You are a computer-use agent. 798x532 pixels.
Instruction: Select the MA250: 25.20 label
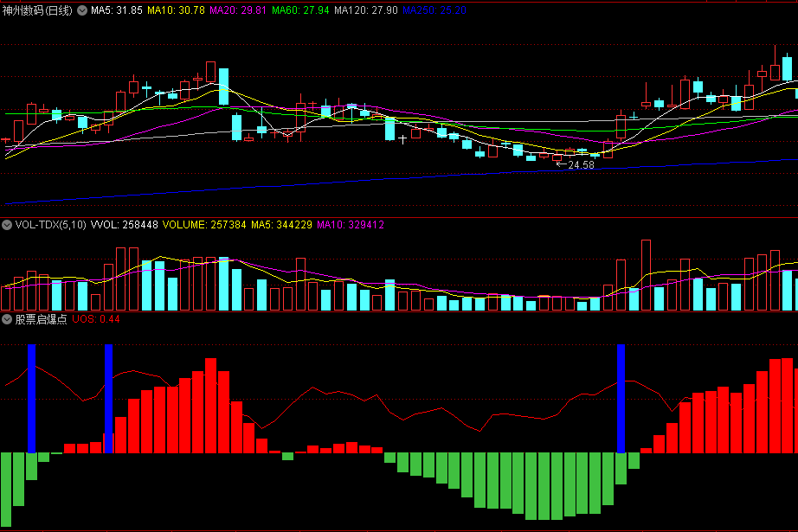(434, 10)
